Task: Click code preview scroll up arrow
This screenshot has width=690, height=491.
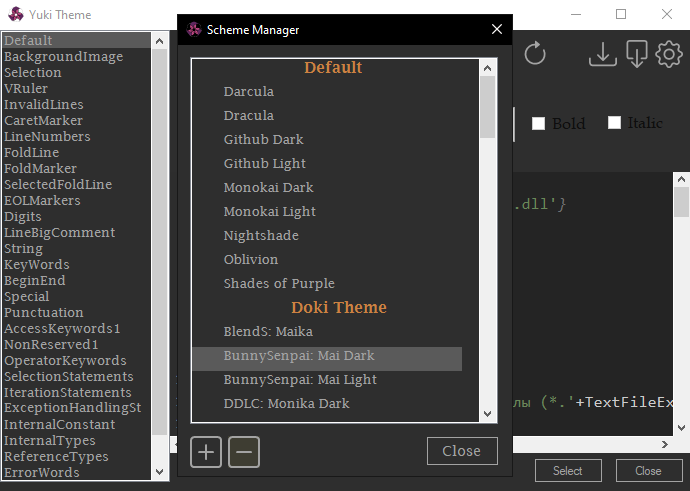Action: pos(681,179)
